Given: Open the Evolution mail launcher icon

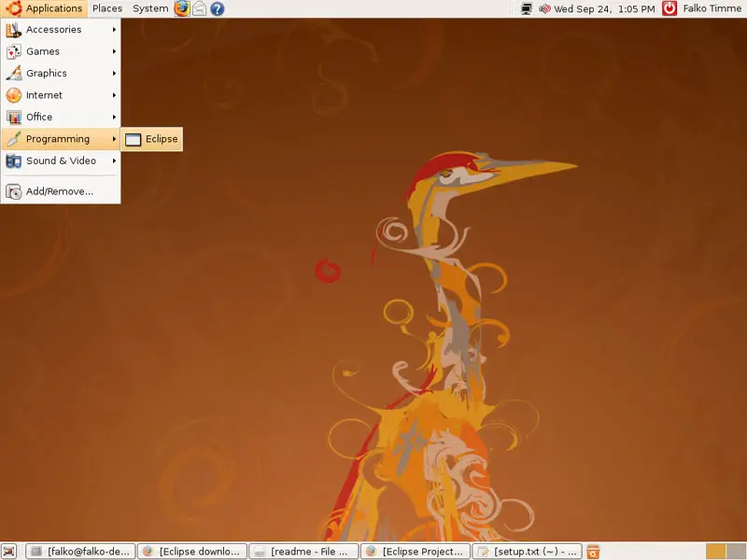Looking at the screenshot, I should pos(200,8).
